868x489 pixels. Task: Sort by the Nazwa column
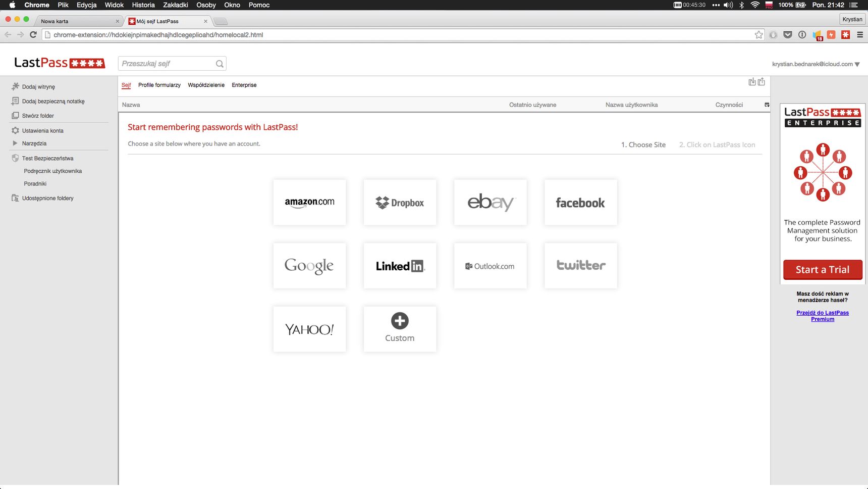coord(131,105)
